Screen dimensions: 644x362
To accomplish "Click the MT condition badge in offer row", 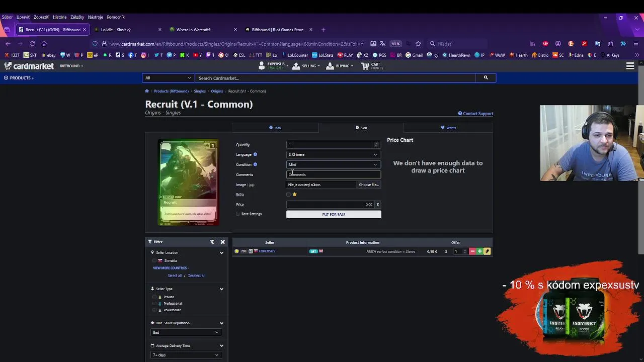I will pyautogui.click(x=313, y=251).
